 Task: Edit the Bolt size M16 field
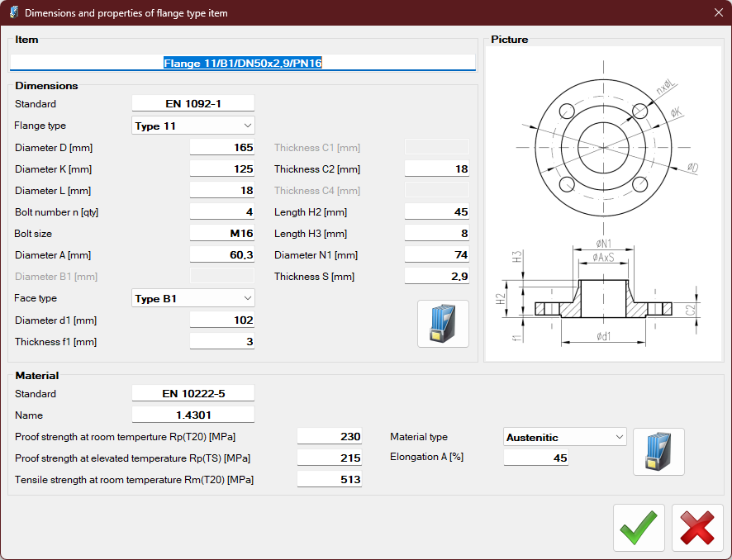(x=222, y=234)
